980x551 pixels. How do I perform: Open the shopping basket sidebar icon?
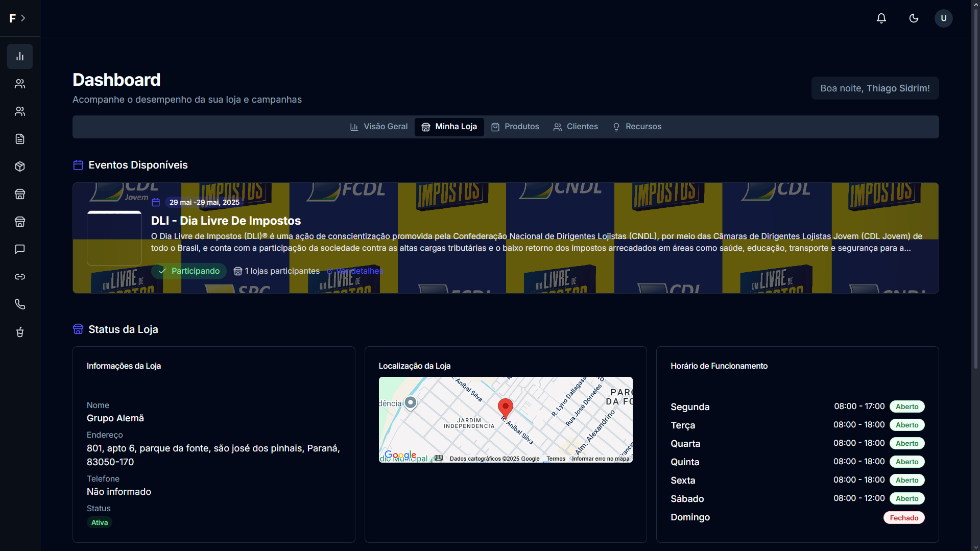pyautogui.click(x=20, y=332)
